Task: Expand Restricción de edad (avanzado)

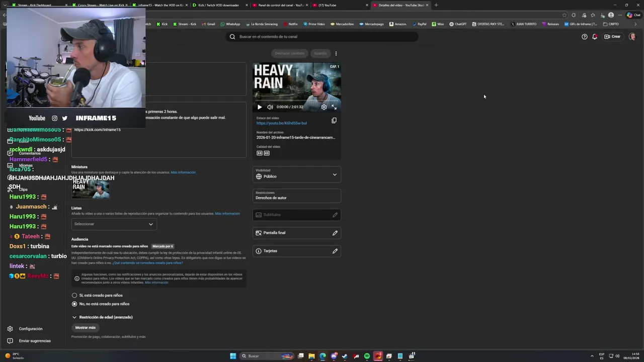Action: (x=102, y=317)
